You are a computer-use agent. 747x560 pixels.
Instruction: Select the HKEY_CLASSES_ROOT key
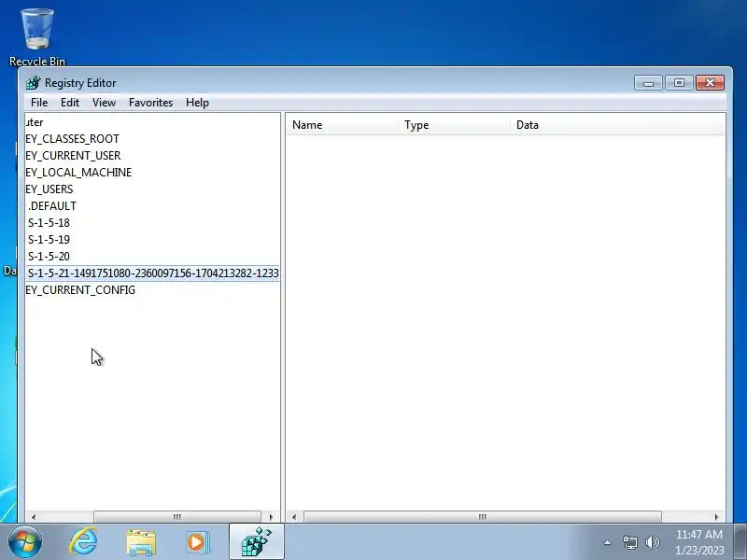pyautogui.click(x=73, y=138)
